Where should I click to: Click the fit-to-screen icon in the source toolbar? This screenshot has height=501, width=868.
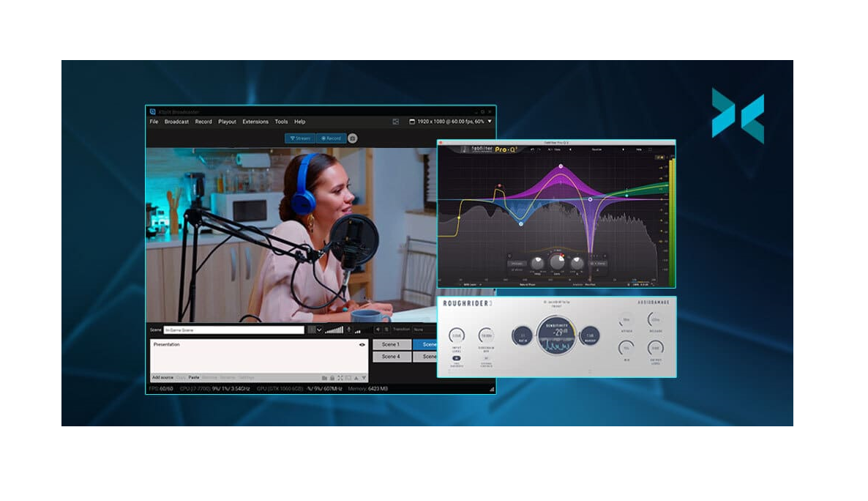[x=340, y=378]
